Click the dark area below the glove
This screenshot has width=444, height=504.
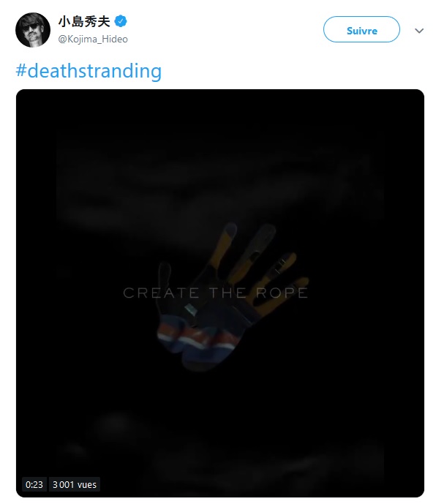coord(220,427)
